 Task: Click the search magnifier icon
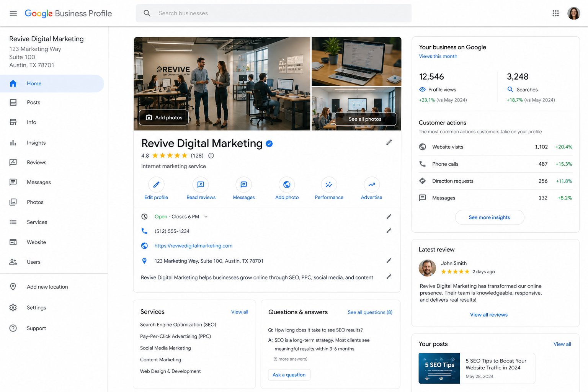(x=147, y=13)
